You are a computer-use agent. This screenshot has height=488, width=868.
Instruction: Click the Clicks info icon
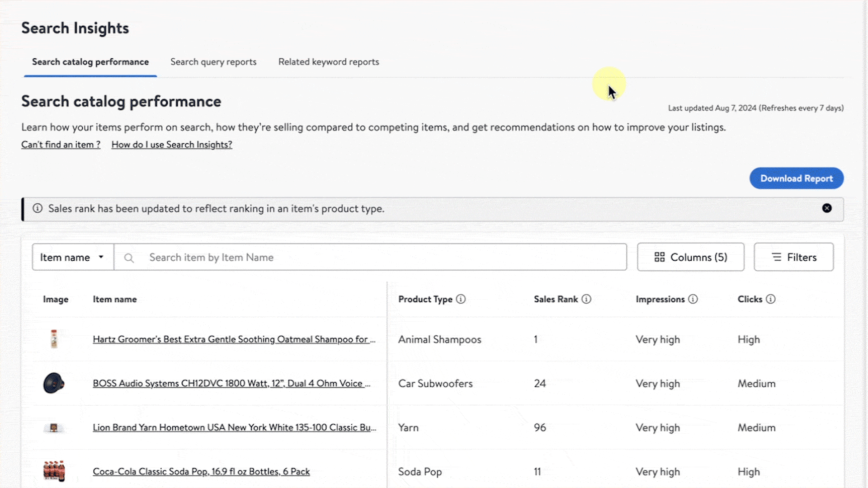click(771, 299)
